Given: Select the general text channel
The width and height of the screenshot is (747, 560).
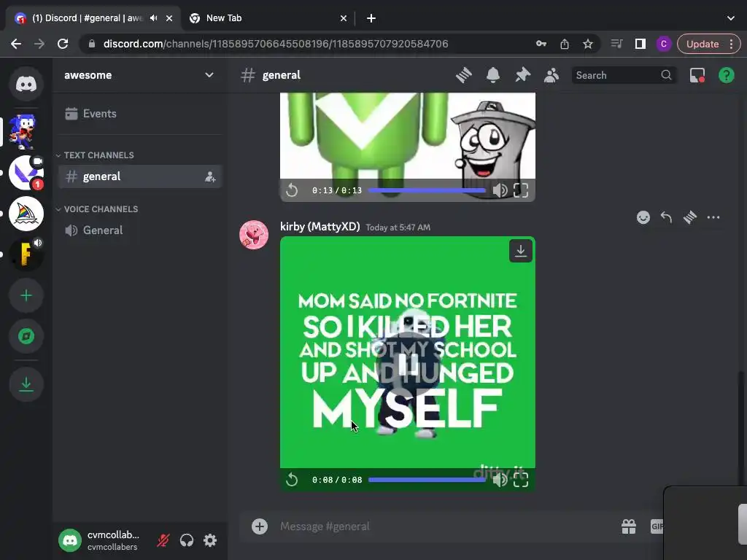Looking at the screenshot, I should point(139,176).
